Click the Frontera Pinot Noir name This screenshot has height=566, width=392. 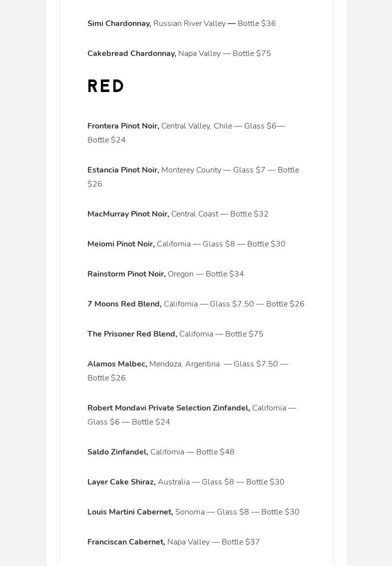point(123,126)
